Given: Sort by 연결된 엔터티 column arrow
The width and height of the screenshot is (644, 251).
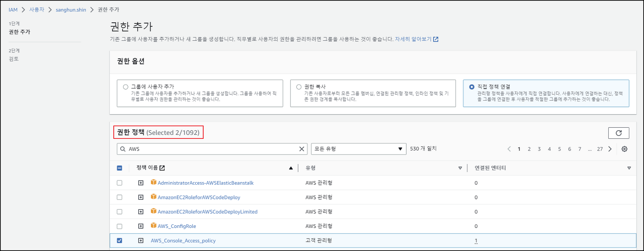Looking at the screenshot, I should [629, 168].
